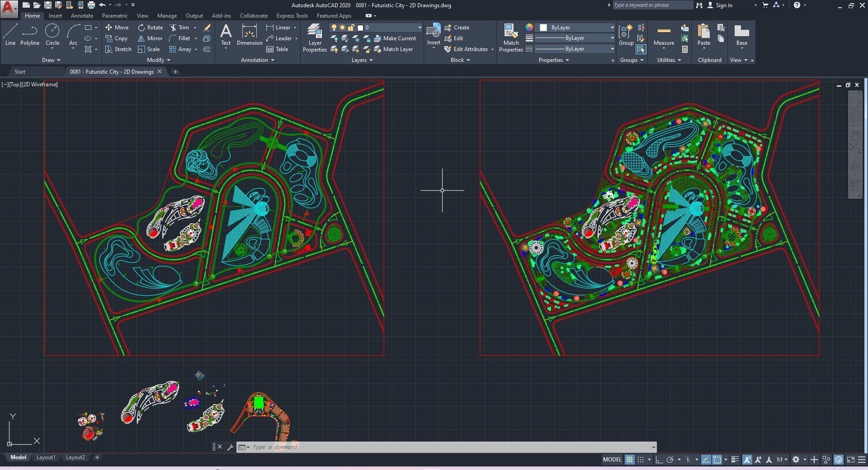Click the Plot printer icon
Viewport: 868px width, 470px height.
[91, 5]
